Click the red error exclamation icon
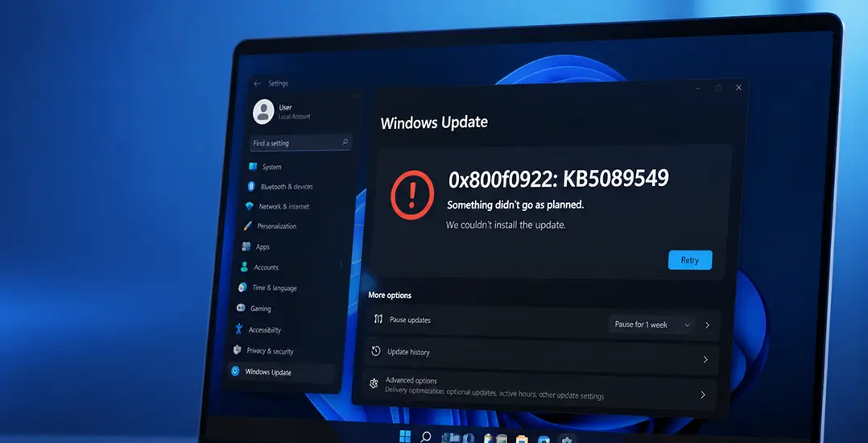 (x=412, y=195)
